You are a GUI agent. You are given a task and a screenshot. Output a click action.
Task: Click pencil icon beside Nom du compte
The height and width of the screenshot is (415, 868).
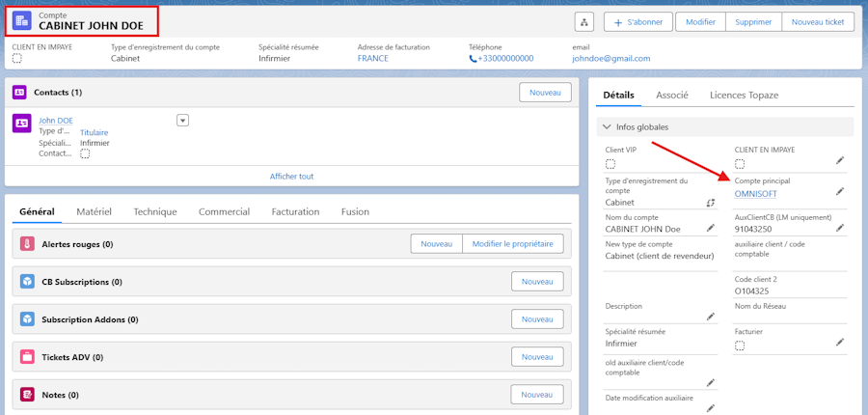(711, 228)
